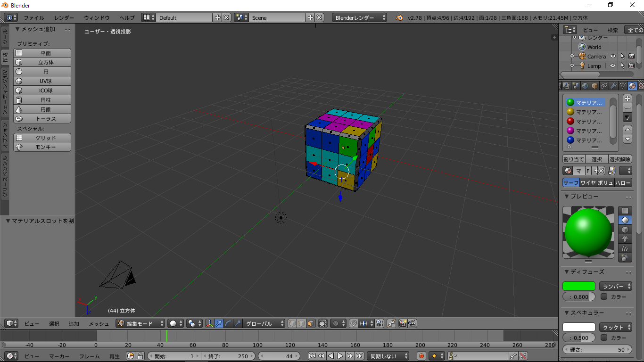
Task: Click the OpenGL render camera icon
Action: (403, 324)
